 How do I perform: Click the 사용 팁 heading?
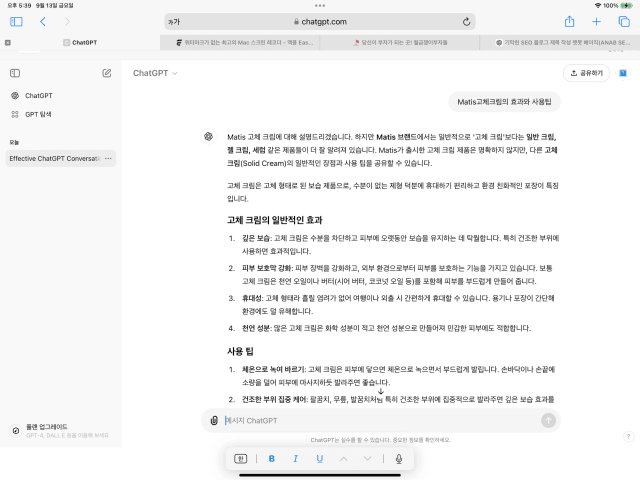coord(240,351)
